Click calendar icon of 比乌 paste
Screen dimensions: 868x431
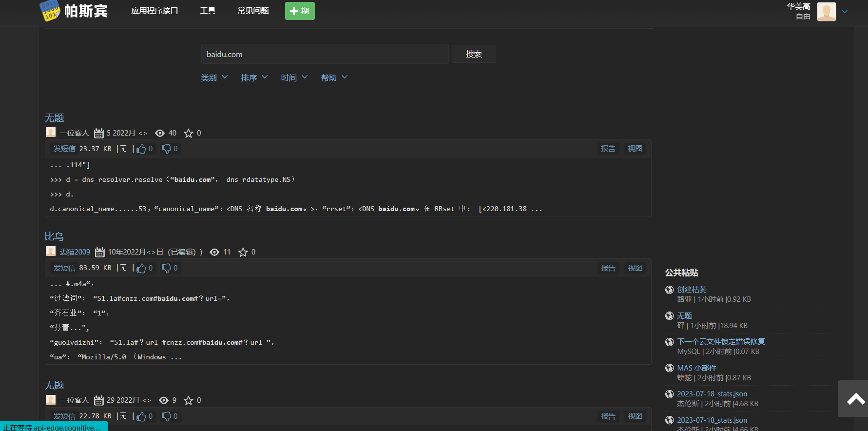pyautogui.click(x=100, y=252)
